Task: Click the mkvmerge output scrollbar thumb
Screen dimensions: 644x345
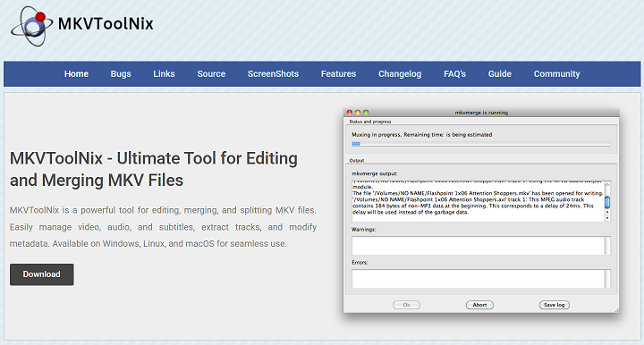Action: coord(607,202)
